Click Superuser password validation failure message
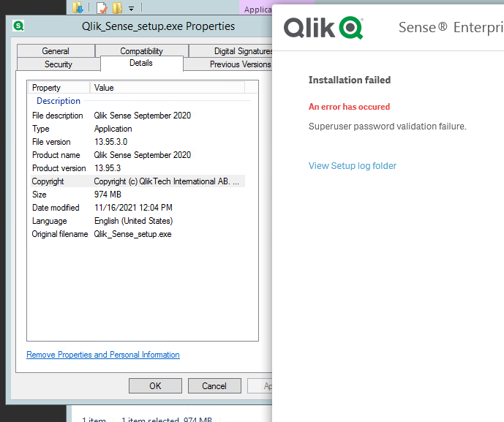Image resolution: width=504 pixels, height=422 pixels. [387, 127]
